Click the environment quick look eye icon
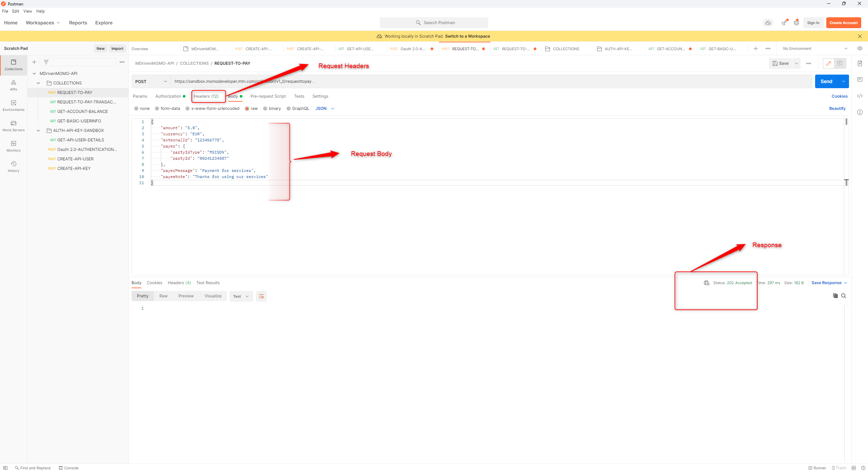 tap(860, 48)
